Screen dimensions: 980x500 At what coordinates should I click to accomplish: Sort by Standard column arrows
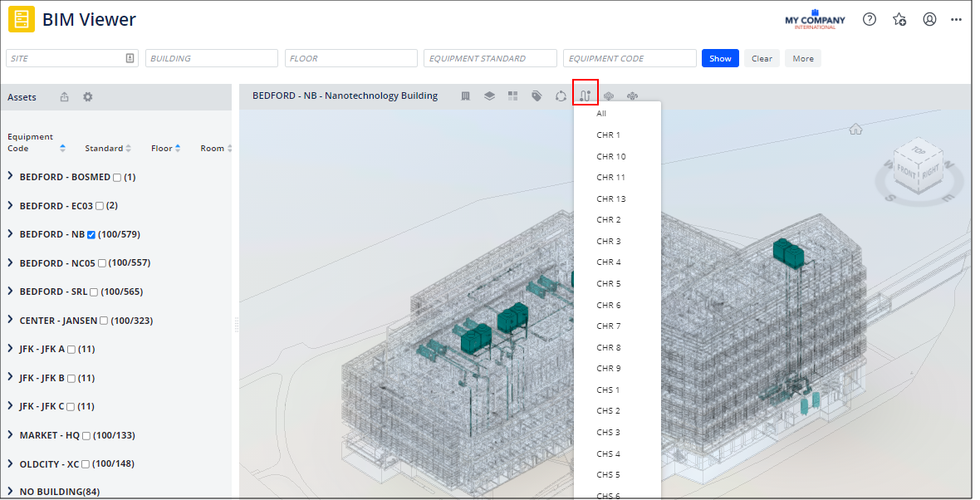coord(128,149)
